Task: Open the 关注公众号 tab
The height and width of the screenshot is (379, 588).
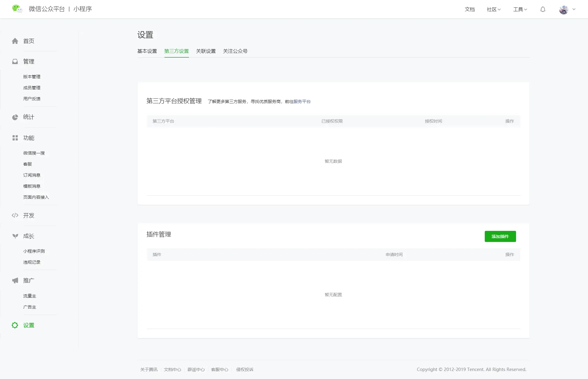Action: (235, 51)
